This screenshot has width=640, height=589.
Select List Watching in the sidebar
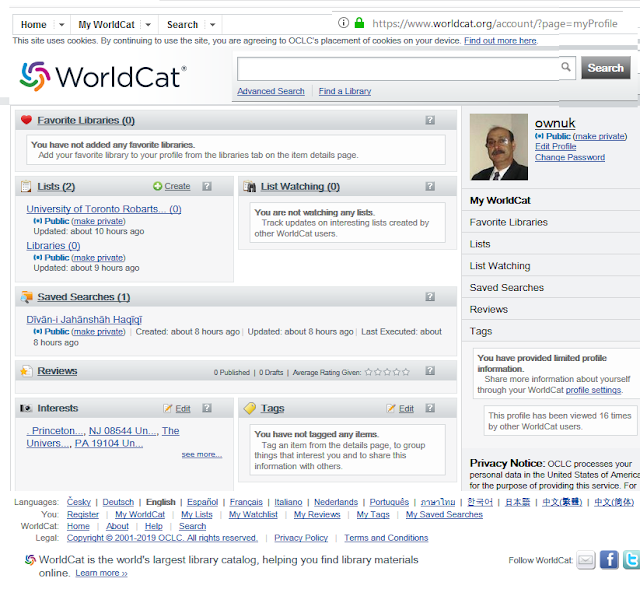[x=500, y=266]
